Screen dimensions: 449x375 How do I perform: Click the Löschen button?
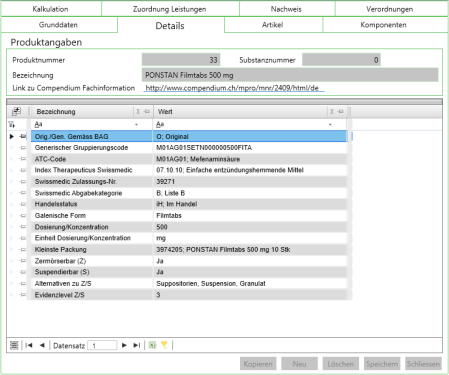(341, 364)
